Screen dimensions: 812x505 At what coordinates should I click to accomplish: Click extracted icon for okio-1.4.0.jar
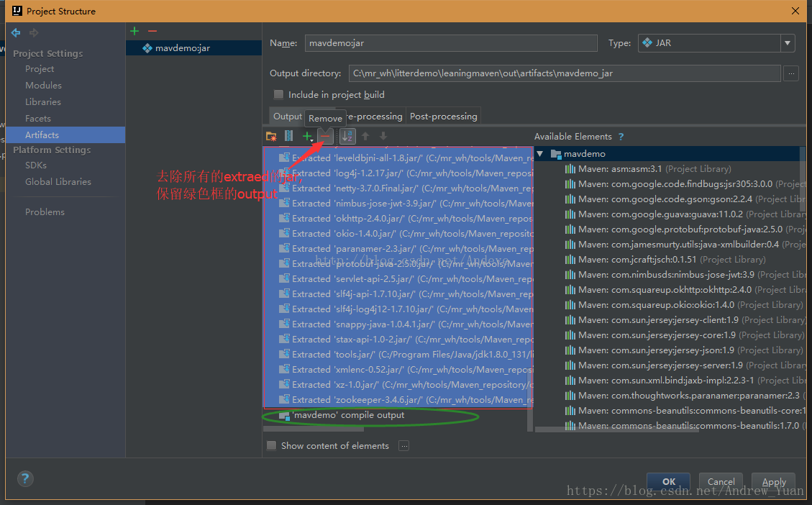point(284,233)
